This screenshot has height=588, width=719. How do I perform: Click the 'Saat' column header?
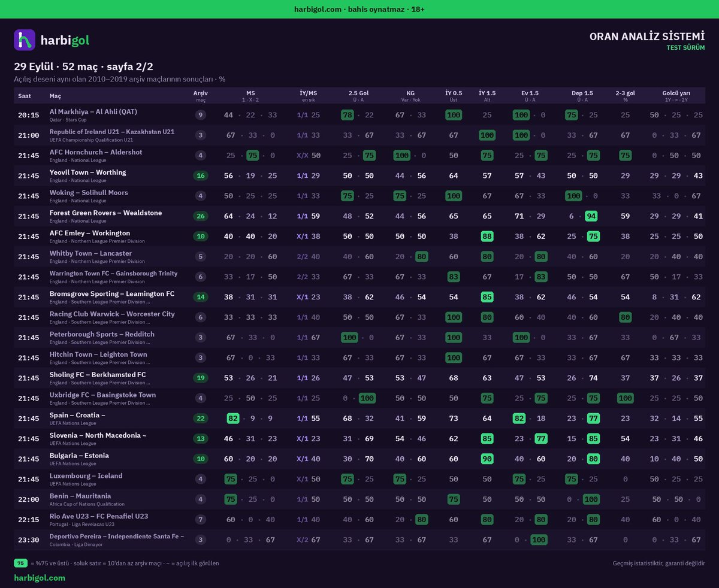[25, 96]
